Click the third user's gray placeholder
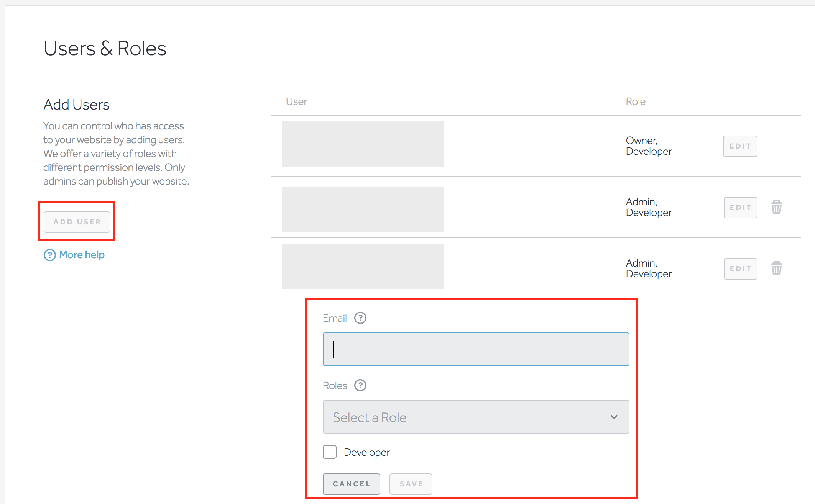 click(363, 266)
